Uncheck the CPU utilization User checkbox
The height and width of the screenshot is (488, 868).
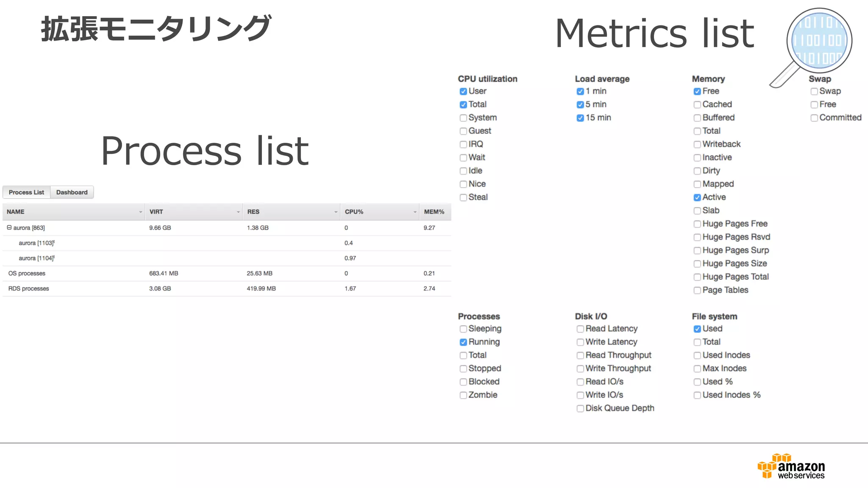463,91
